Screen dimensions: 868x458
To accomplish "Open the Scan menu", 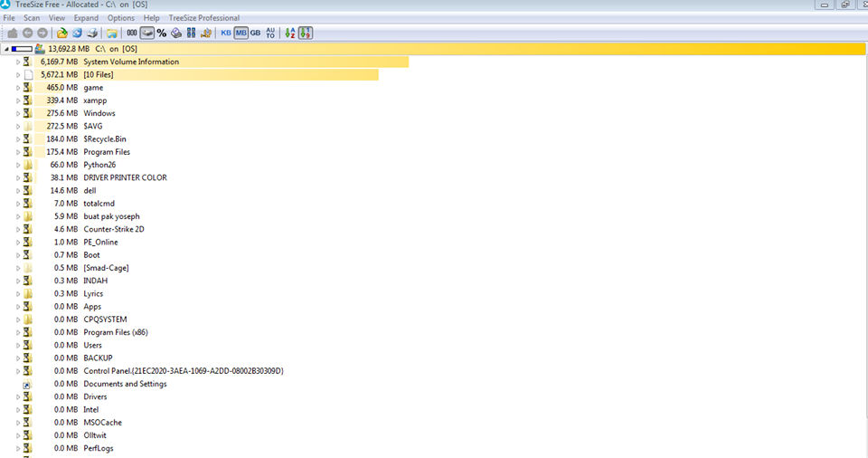I will click(x=32, y=18).
